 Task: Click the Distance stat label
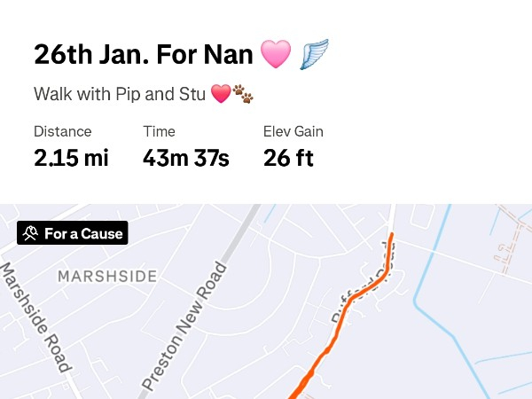[x=62, y=131]
